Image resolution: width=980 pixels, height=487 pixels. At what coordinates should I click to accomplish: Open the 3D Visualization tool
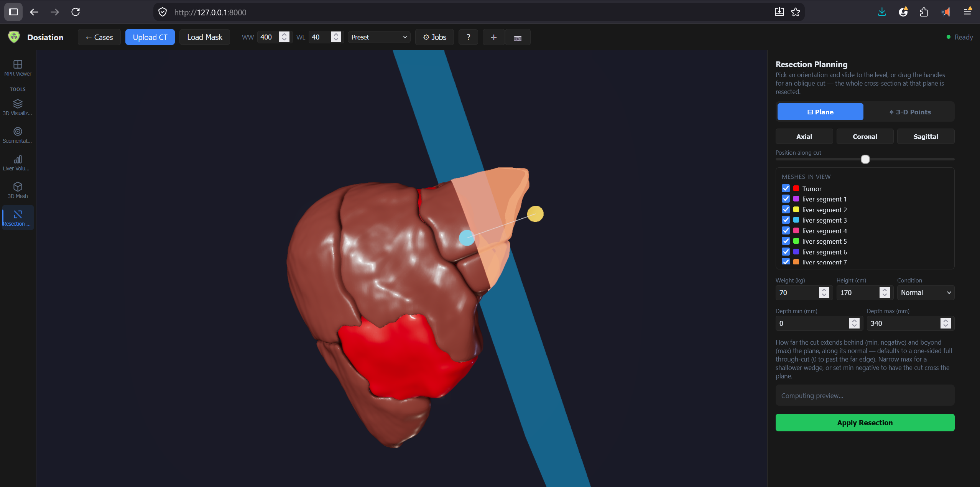click(18, 107)
